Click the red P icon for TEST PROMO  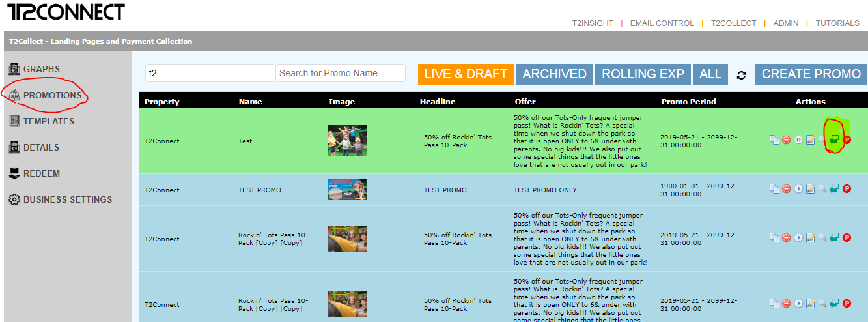coord(847,189)
